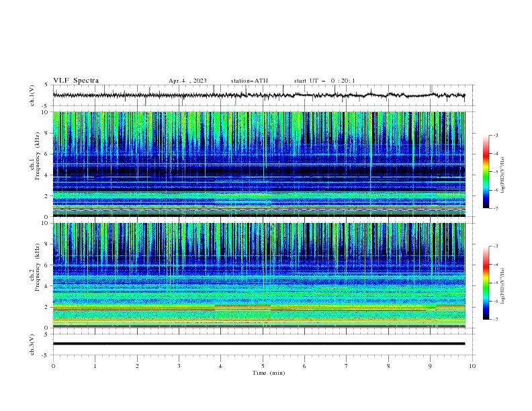Click the ch.2 'Frequency (kHz)' axis label
This screenshot has height=411, width=532.
[38, 267]
